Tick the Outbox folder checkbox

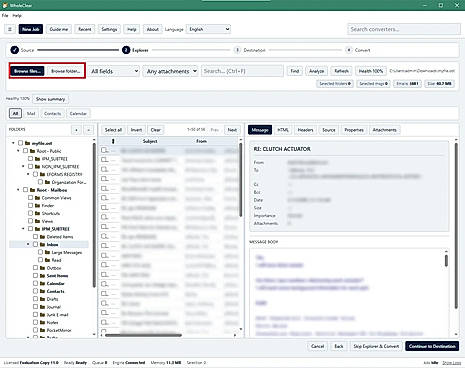click(x=35, y=268)
